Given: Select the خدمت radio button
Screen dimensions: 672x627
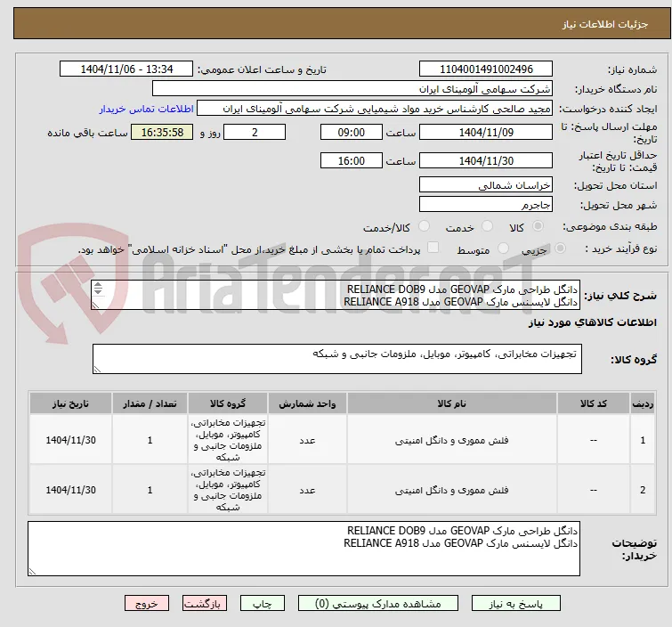Looking at the screenshot, I should [x=487, y=226].
